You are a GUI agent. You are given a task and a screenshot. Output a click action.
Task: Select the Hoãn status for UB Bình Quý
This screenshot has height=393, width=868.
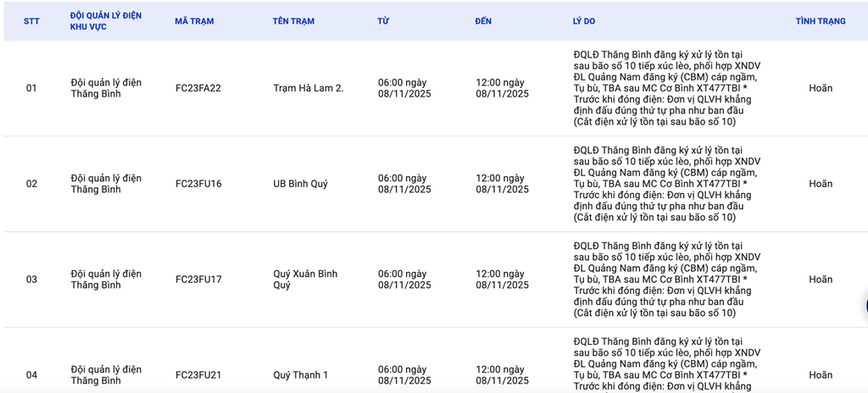(x=820, y=184)
